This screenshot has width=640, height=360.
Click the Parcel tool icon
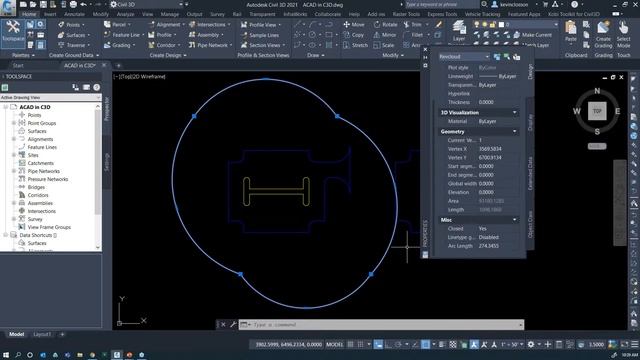pyautogui.click(x=107, y=24)
